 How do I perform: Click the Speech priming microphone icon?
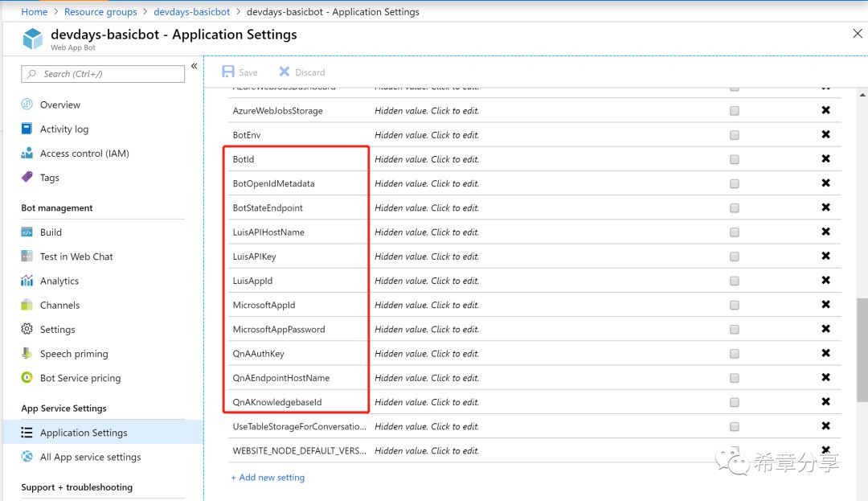coord(27,353)
